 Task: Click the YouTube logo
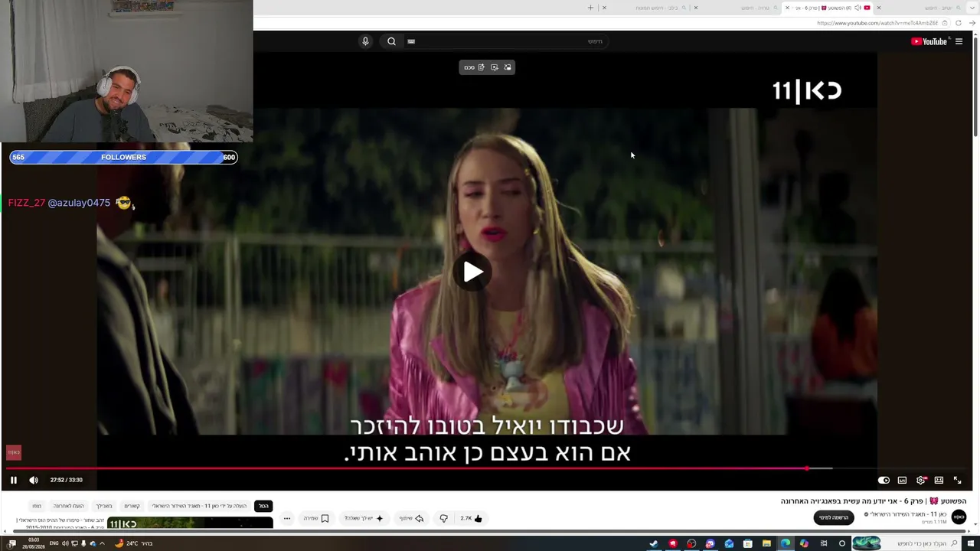click(x=929, y=41)
